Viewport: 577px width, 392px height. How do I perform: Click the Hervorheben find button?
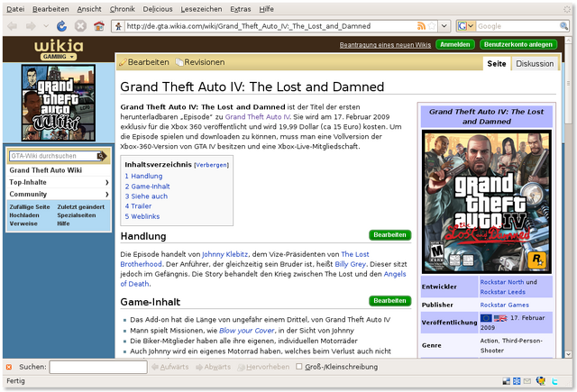point(263,367)
